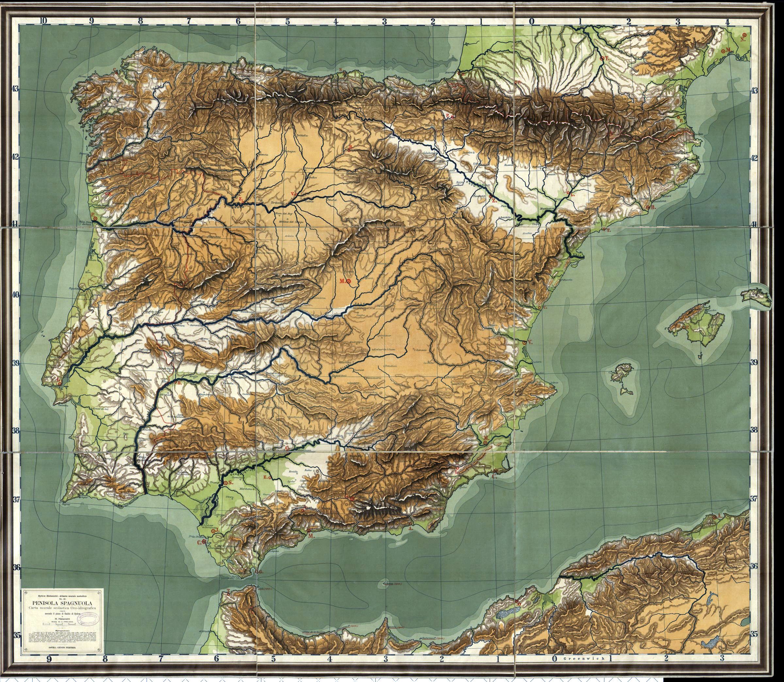Select the Cádiz 'C.' coastal marker

pos(204,541)
